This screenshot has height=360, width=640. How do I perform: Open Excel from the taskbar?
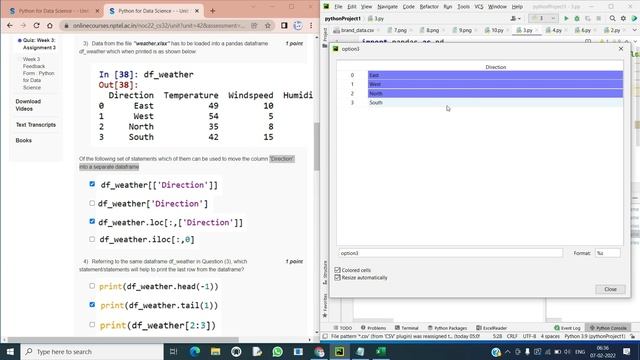pyautogui.click(x=381, y=351)
